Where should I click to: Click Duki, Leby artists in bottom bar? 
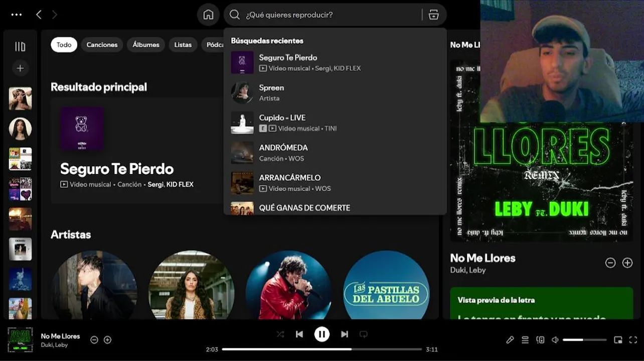click(x=54, y=345)
